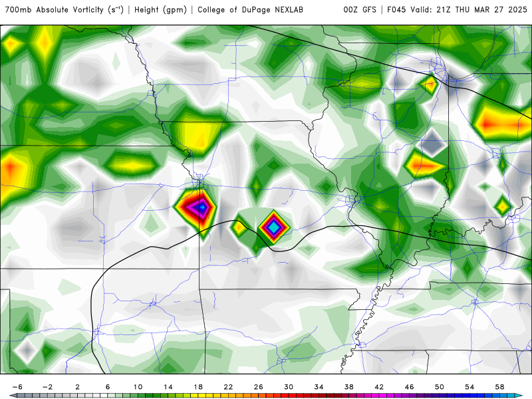Viewport: 532px width, 399px height.
Task: Click the cyan-centered diamond vorticity maximum in Missouri
Action: [x=273, y=227]
